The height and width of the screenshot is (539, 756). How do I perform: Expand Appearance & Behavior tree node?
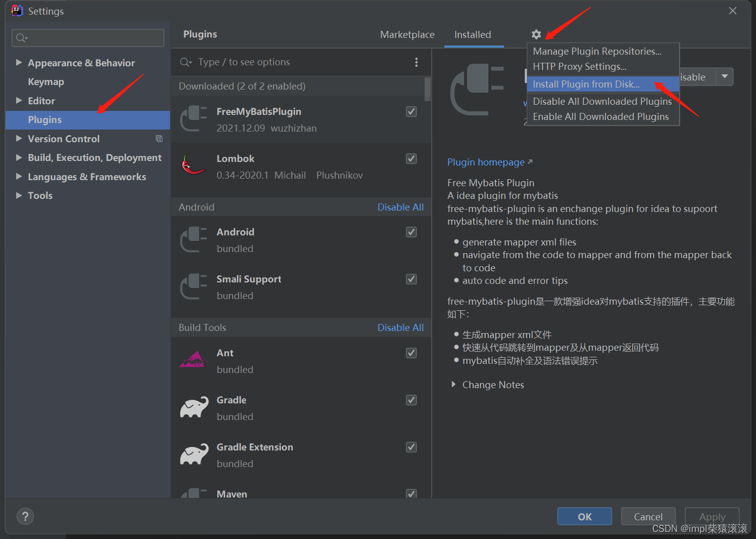pos(19,63)
